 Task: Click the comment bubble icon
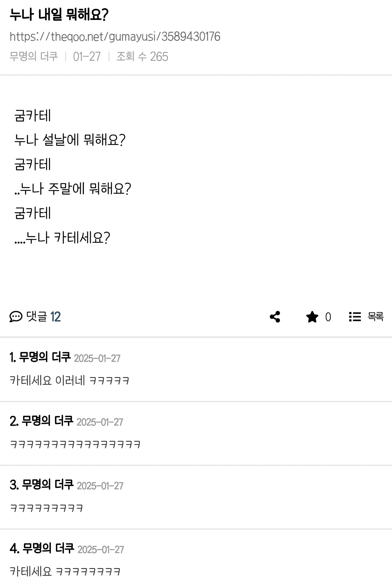pos(16,317)
